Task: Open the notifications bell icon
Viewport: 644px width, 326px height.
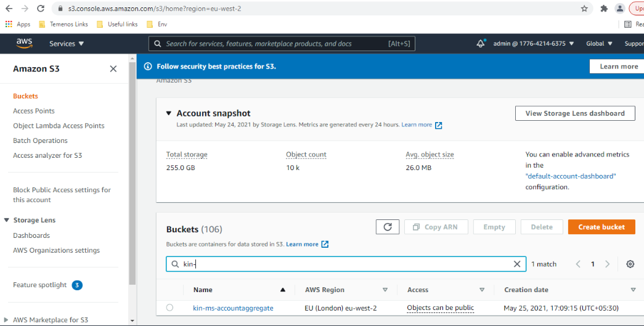Action: pos(481,44)
